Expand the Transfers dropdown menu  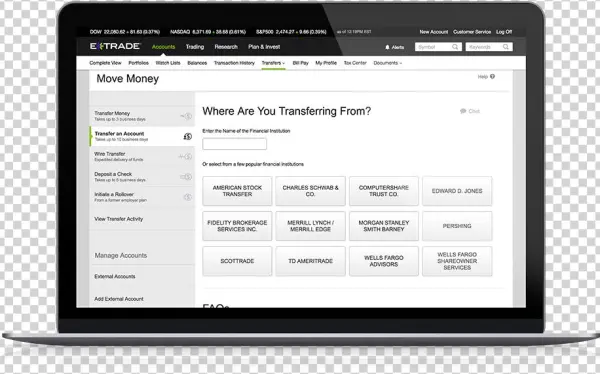pos(273,63)
